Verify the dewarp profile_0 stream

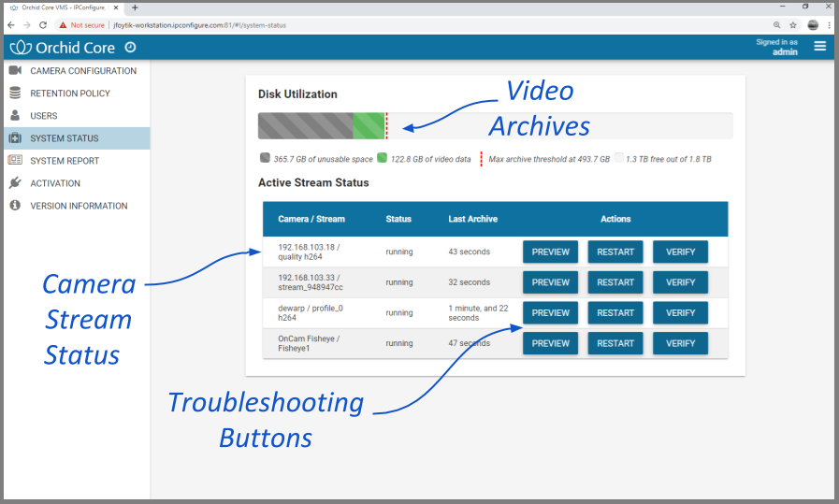[680, 312]
